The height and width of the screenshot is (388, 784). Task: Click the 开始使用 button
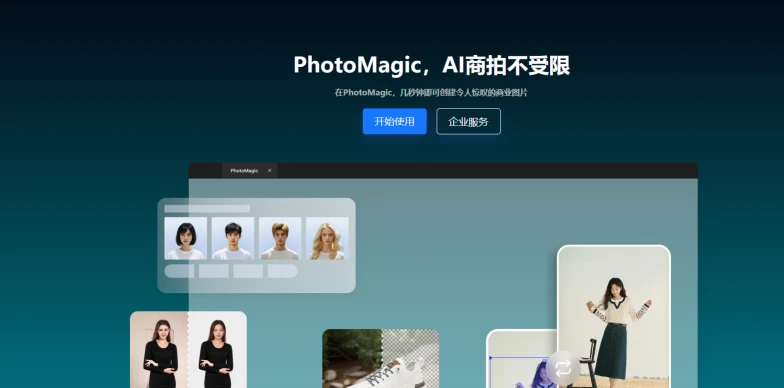point(394,122)
